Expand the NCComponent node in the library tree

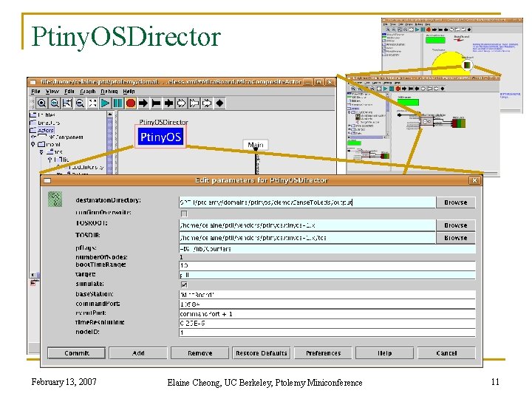point(33,137)
